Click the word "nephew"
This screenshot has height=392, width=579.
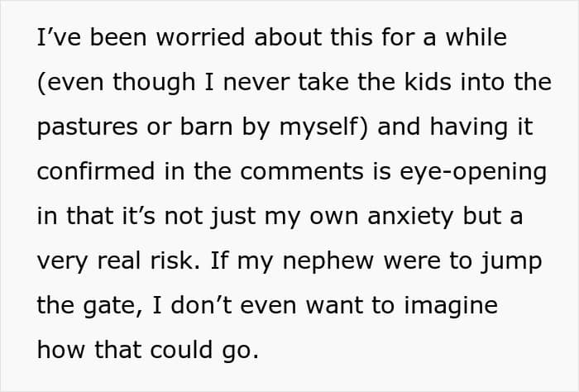328,262
